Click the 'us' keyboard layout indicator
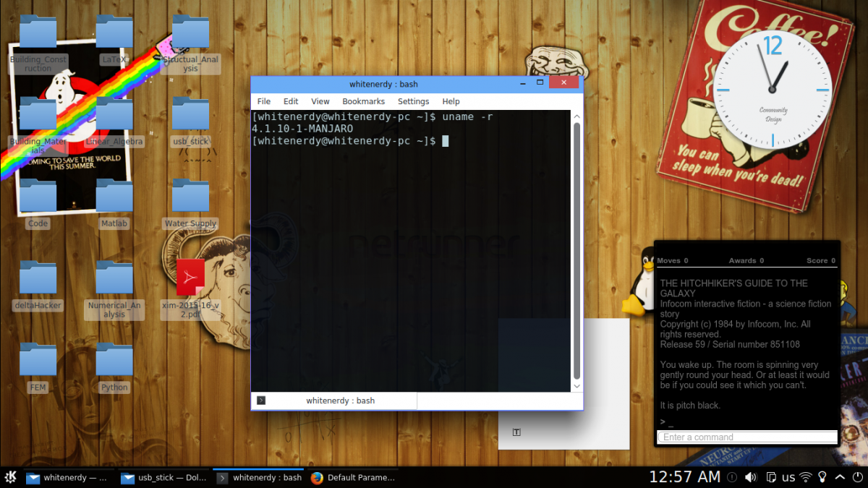 click(788, 478)
